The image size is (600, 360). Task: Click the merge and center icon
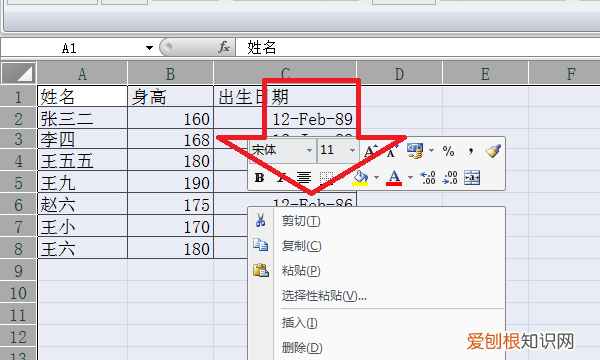472,178
